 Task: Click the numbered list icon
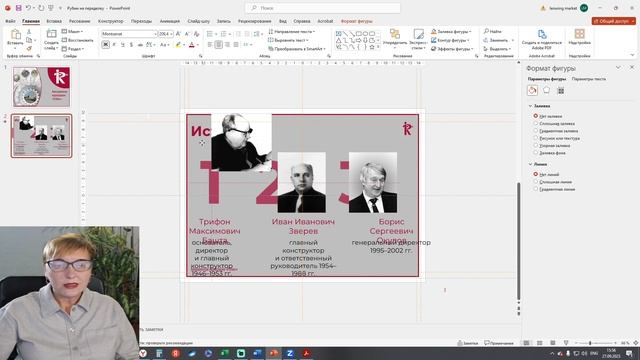coord(223,34)
